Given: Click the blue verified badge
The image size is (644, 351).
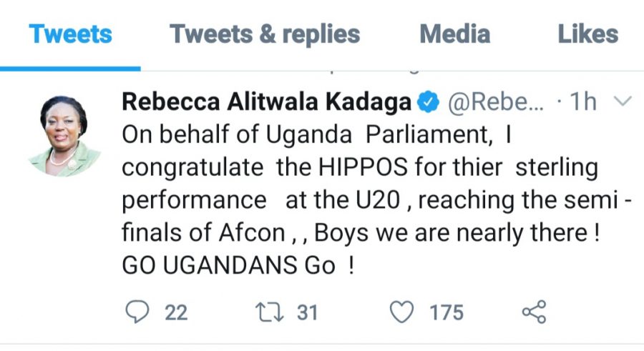Looking at the screenshot, I should (x=429, y=102).
